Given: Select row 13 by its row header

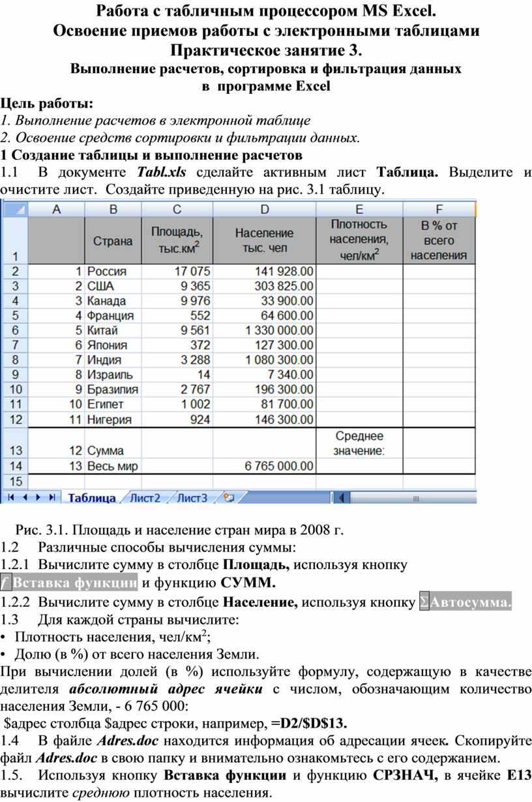Looking at the screenshot, I should point(14,443).
